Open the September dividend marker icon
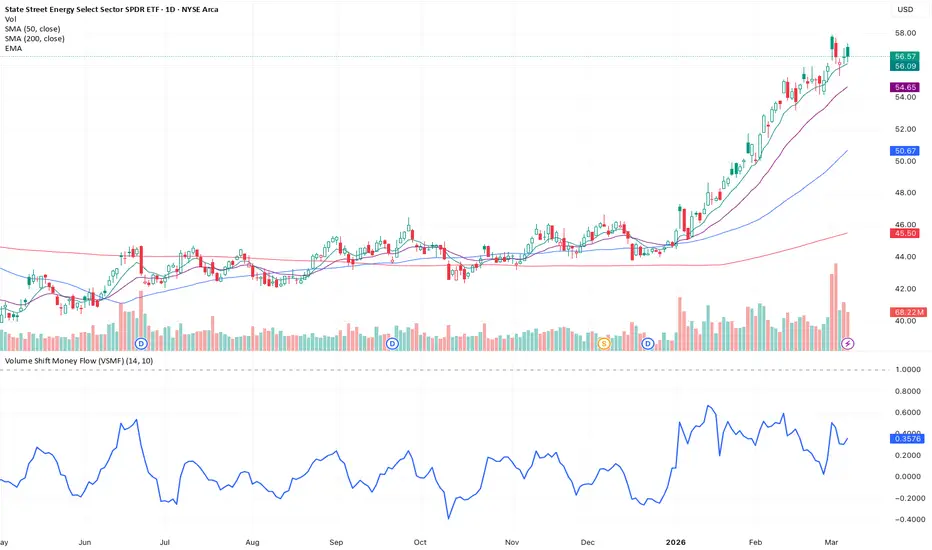 click(392, 343)
